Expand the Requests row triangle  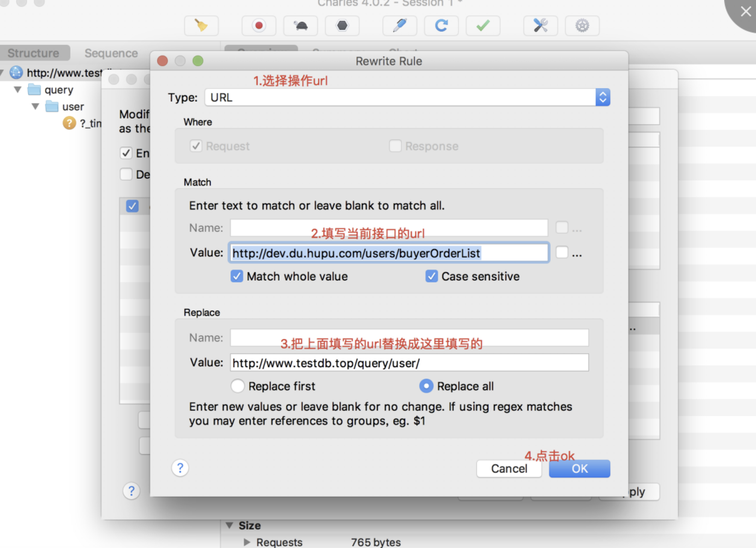pyautogui.click(x=247, y=542)
